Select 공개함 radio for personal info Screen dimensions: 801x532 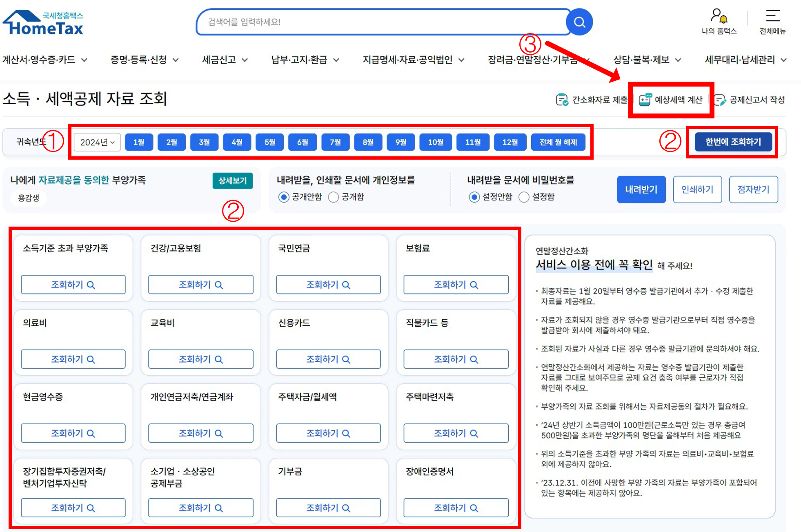334,197
